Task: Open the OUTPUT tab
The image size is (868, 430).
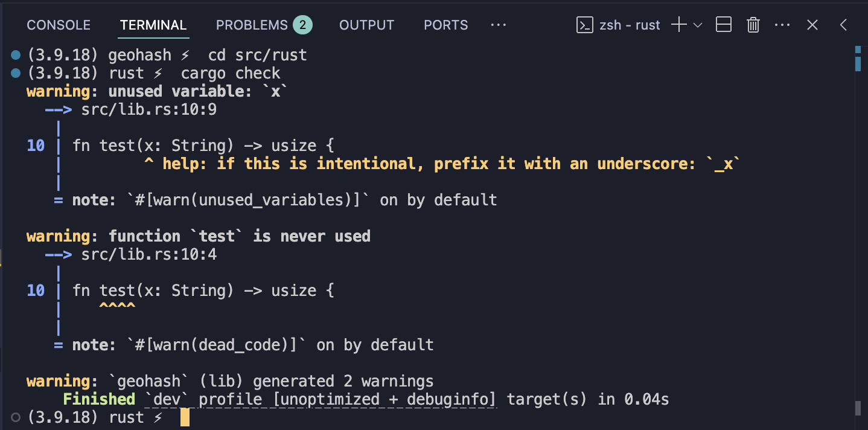Action: [366, 25]
